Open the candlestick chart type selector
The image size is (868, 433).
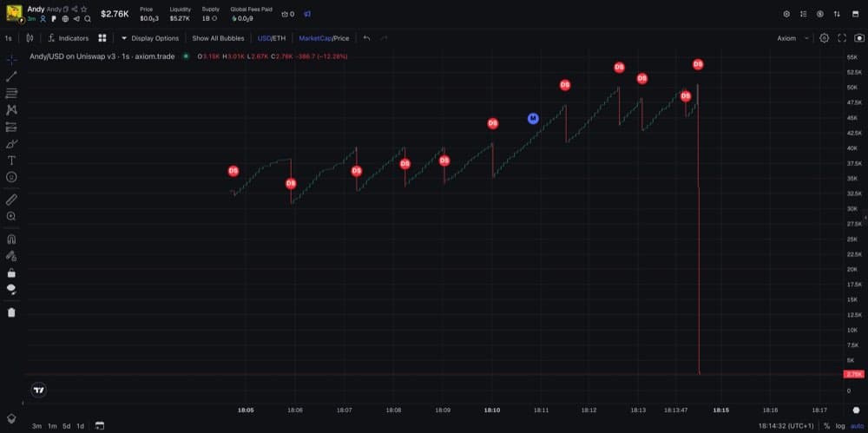click(30, 38)
